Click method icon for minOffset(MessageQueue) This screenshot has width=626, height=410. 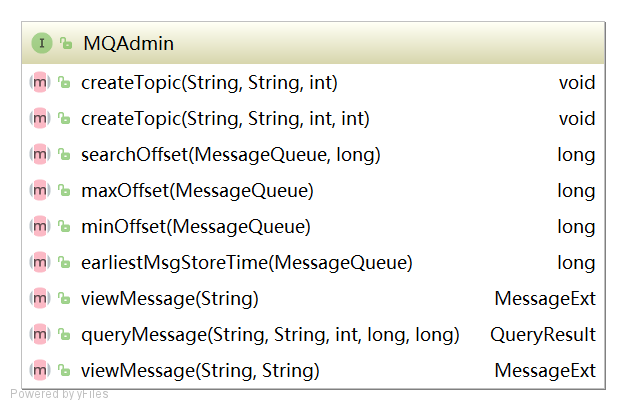pos(40,226)
